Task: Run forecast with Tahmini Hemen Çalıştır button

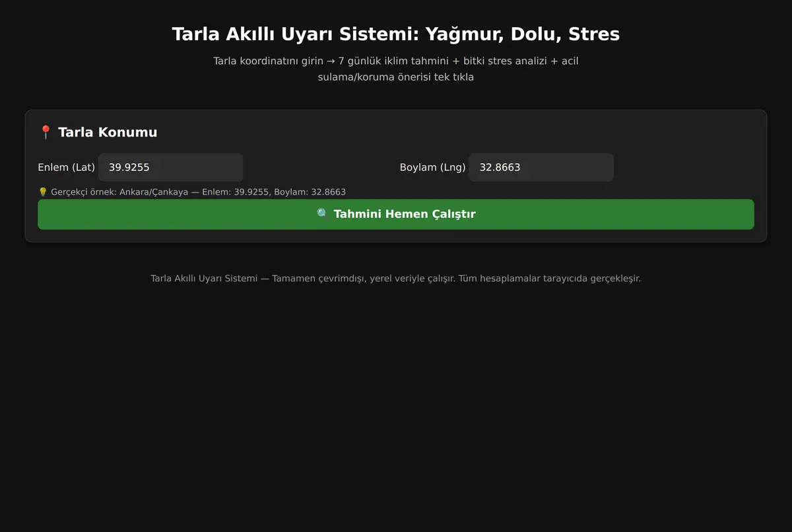Action: click(x=396, y=215)
